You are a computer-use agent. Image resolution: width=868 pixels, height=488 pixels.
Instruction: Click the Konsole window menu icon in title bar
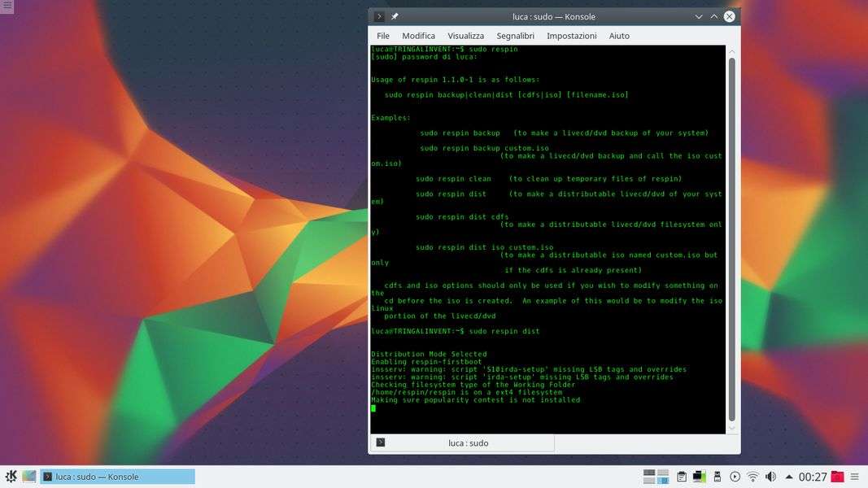pos(379,16)
